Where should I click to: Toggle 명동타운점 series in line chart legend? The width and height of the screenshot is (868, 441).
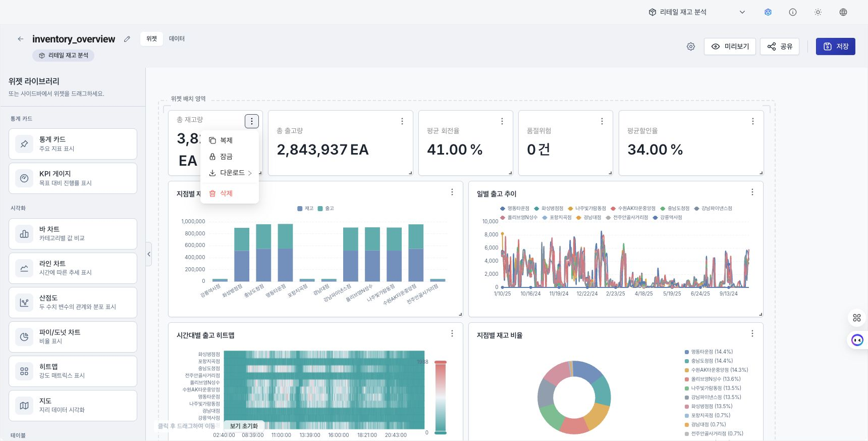(515, 209)
